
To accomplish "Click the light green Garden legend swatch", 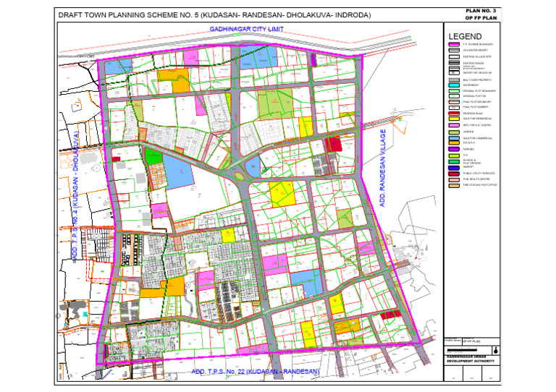I will tap(454, 132).
